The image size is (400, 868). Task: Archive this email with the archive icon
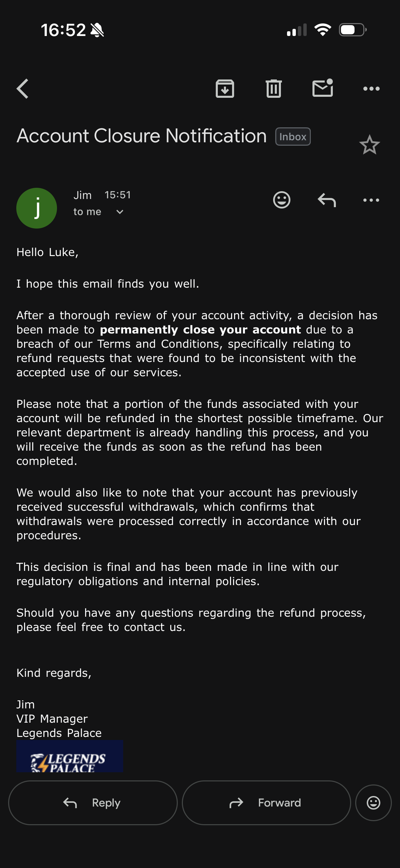click(x=225, y=89)
